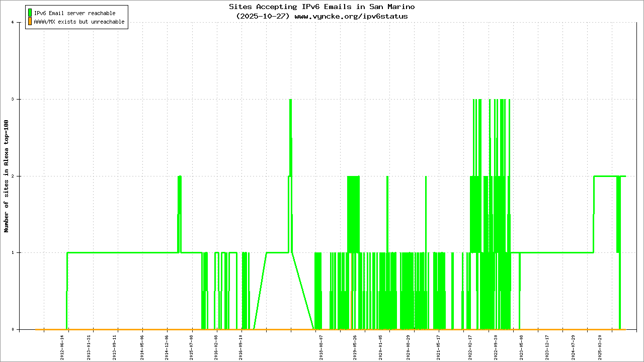Viewport: 644px width, 362px height.
Task: Click the y-axis tick value 4
Action: (x=19, y=22)
